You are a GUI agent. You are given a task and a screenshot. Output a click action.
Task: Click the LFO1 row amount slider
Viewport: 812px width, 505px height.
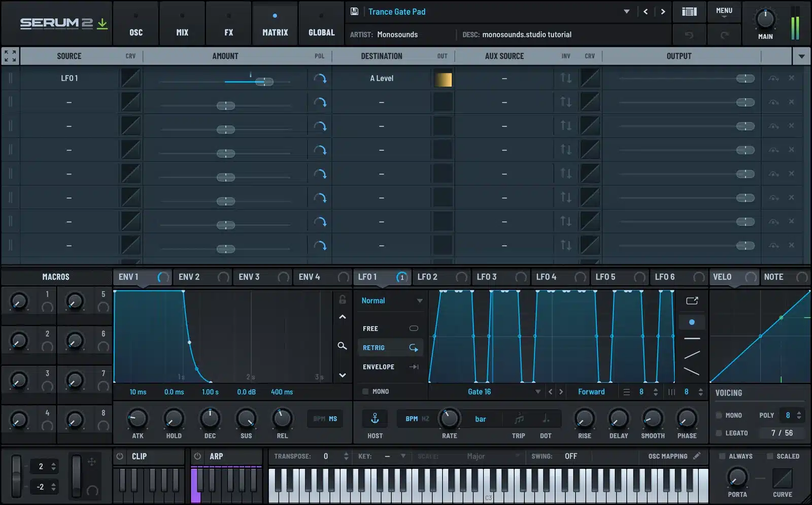pyautogui.click(x=225, y=81)
